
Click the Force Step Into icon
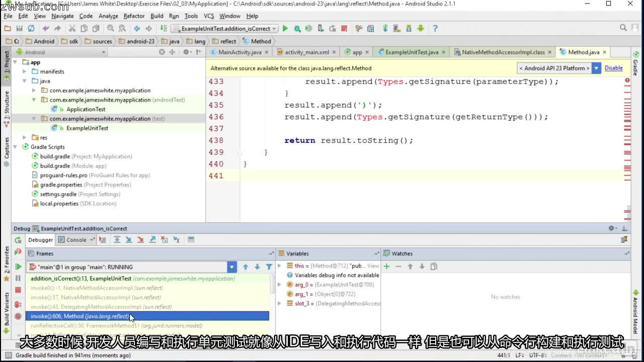[x=140, y=240]
